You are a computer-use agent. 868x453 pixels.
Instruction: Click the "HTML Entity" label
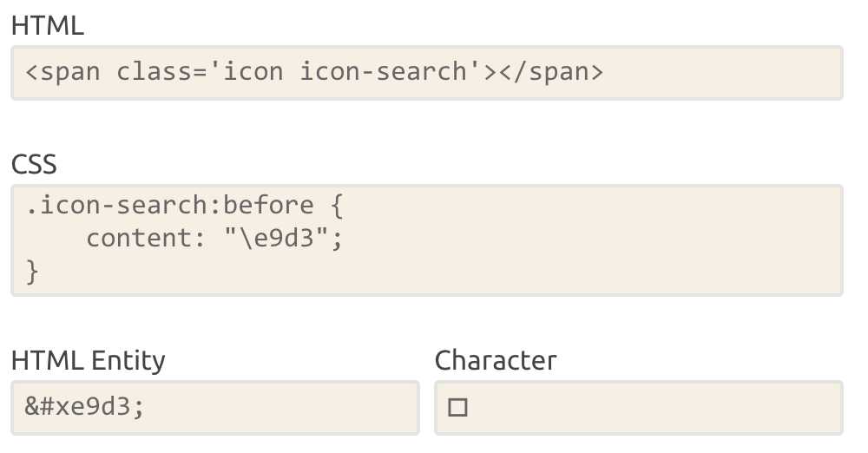pos(88,359)
